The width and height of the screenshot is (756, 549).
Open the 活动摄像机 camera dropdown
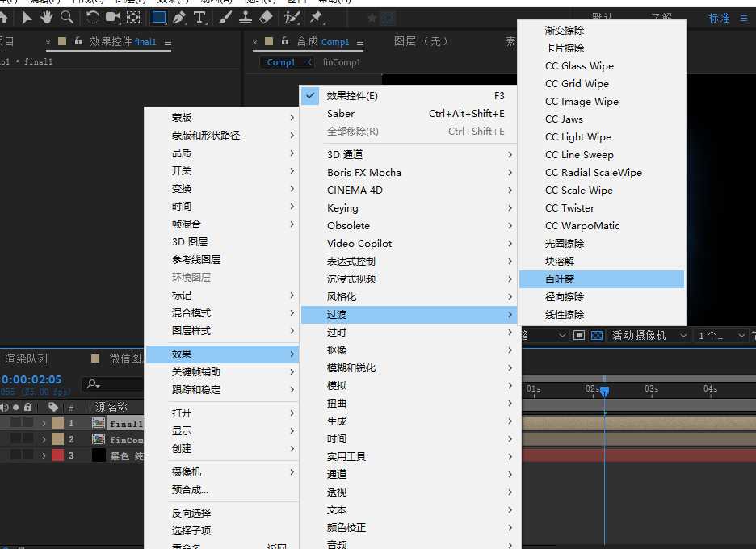pos(649,335)
